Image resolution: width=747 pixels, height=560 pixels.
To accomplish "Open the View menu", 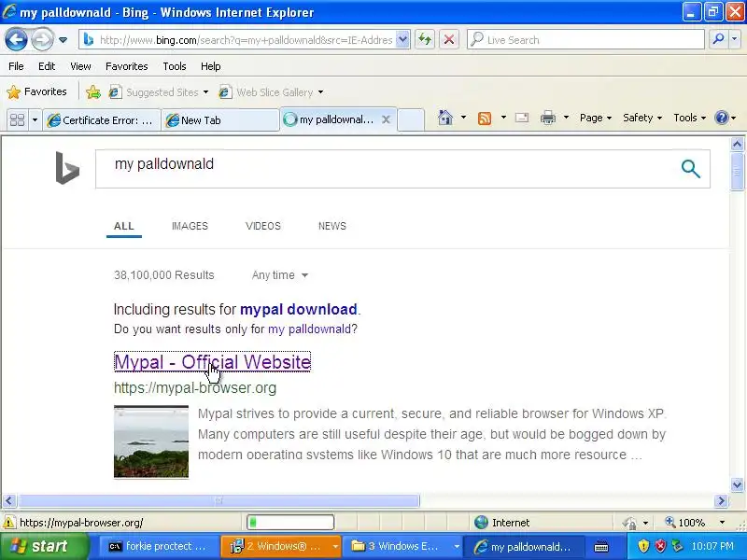I will tap(80, 66).
